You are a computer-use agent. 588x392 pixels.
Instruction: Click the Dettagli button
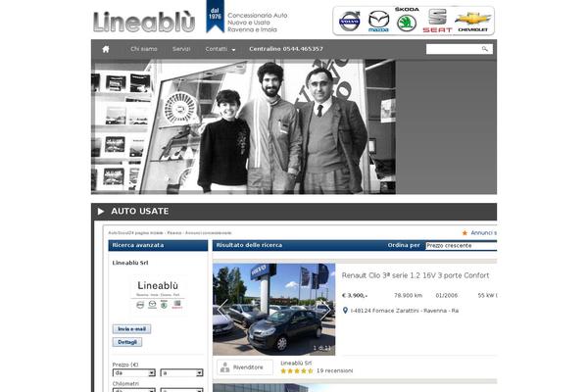[x=127, y=342]
